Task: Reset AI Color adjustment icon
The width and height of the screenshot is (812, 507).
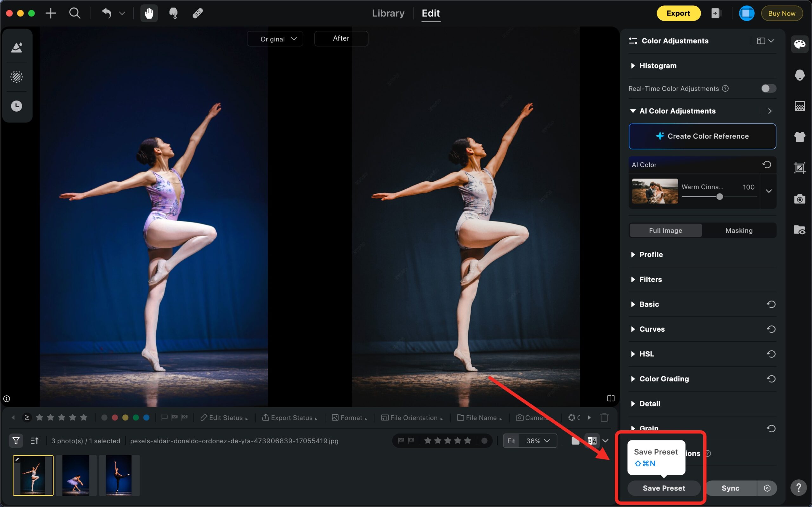Action: point(767,165)
